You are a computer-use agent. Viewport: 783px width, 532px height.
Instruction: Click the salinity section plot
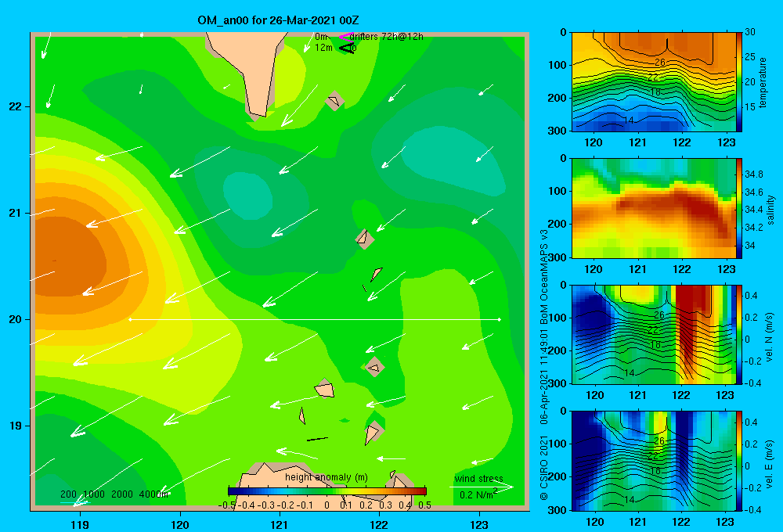(654, 208)
